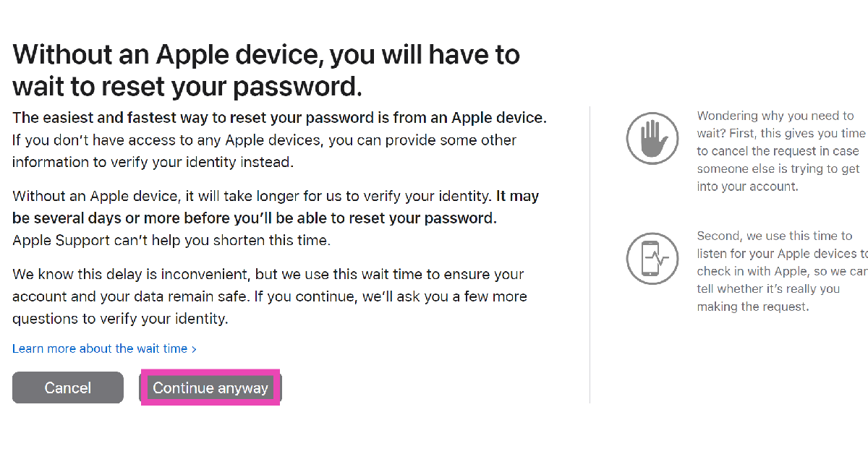The height and width of the screenshot is (454, 868).
Task: Click the sidebar text "Second, we use this time"
Action: click(765, 236)
